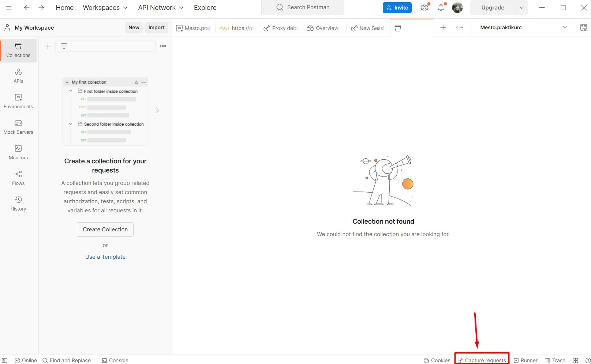Screen dimensions: 591x364
Task: Open the Explore page
Action: 205,8
